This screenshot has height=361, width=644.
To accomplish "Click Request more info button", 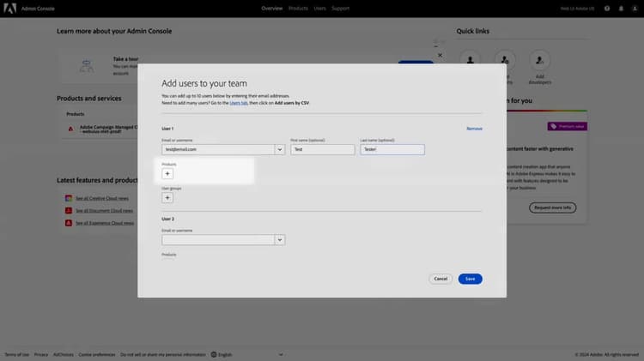I will click(x=552, y=208).
